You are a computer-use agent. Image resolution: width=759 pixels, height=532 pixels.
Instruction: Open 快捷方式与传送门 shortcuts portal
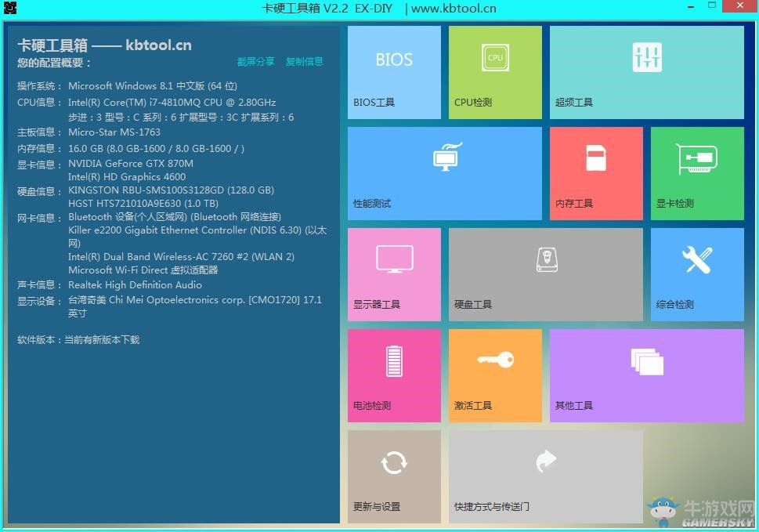coord(544,476)
